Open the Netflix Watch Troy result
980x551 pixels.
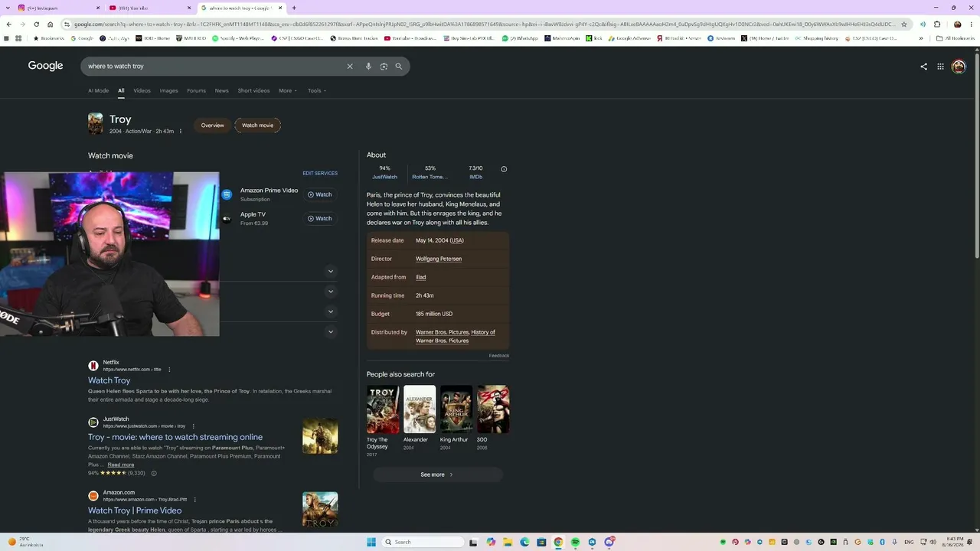click(x=109, y=381)
